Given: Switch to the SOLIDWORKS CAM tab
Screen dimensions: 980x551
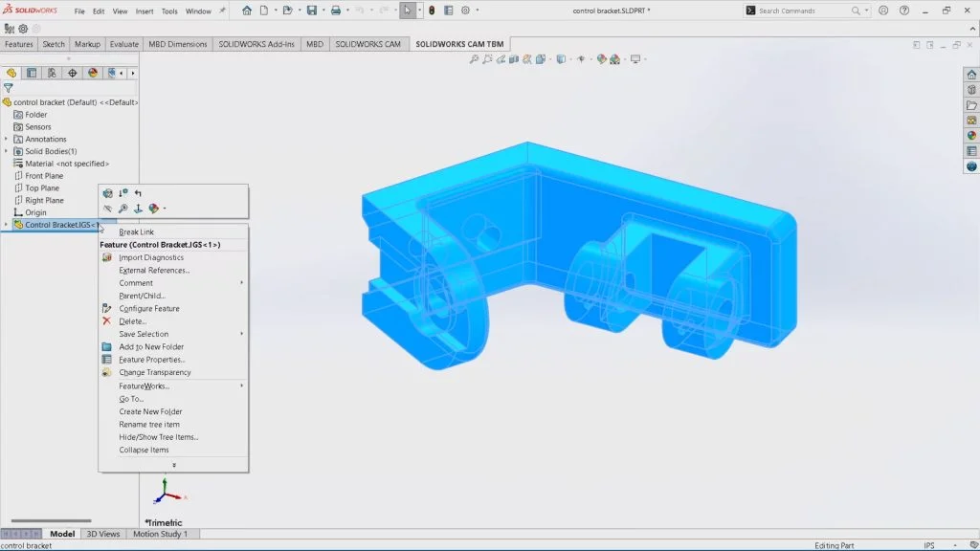Looking at the screenshot, I should [367, 43].
